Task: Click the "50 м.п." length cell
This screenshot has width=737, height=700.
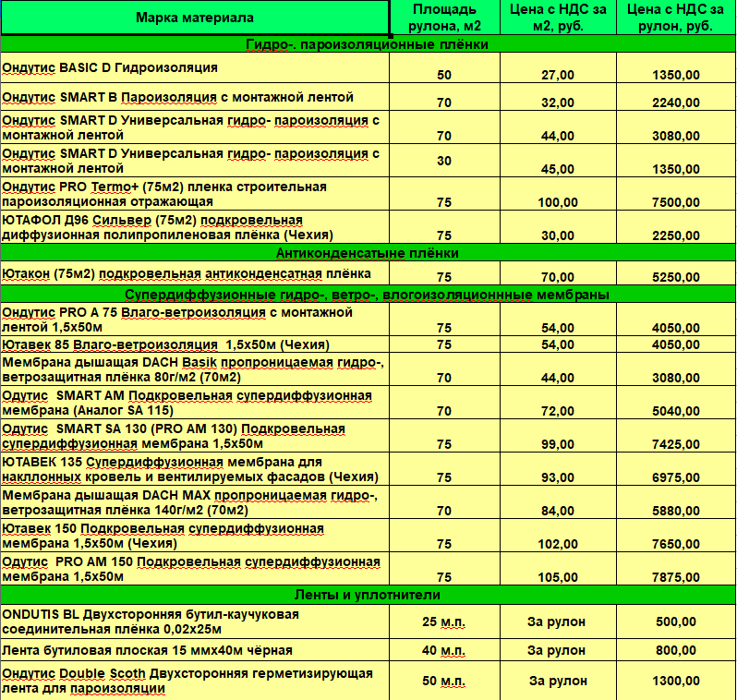Action: click(444, 681)
